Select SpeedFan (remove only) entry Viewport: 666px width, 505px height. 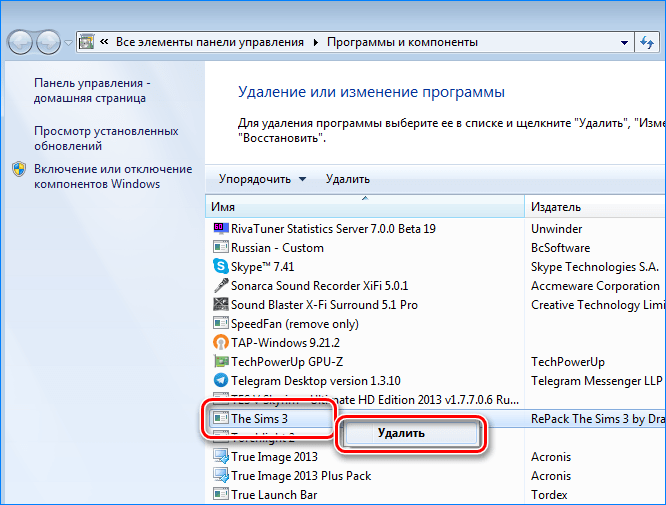(295, 324)
